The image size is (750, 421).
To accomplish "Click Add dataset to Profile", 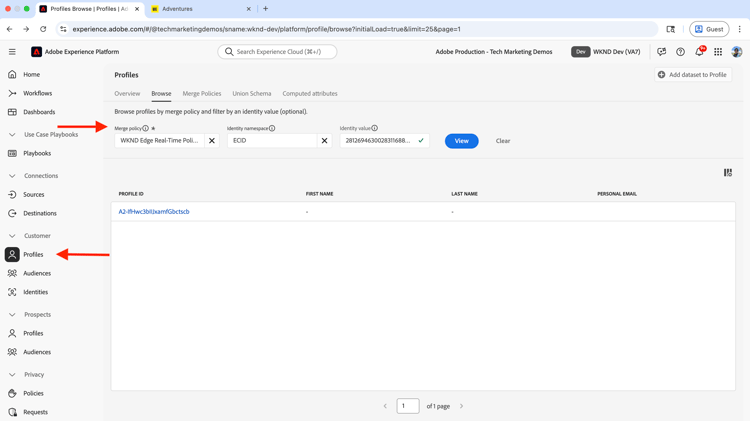I will [693, 75].
